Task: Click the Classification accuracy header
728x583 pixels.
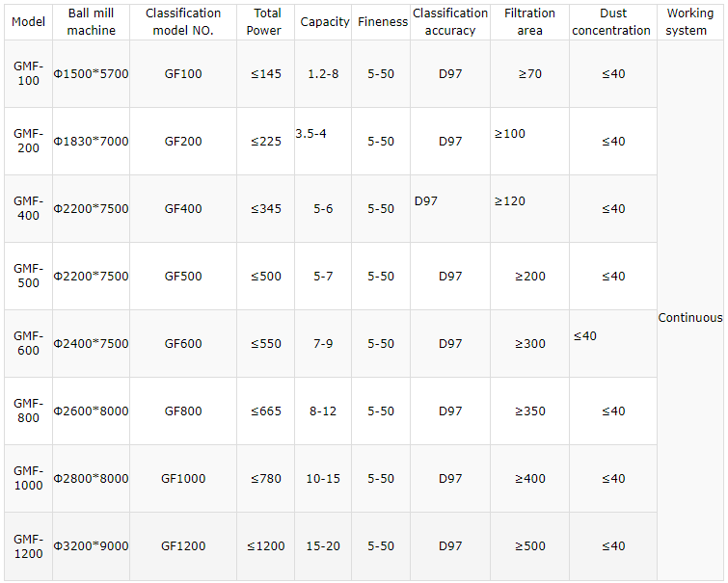Action: (450, 22)
